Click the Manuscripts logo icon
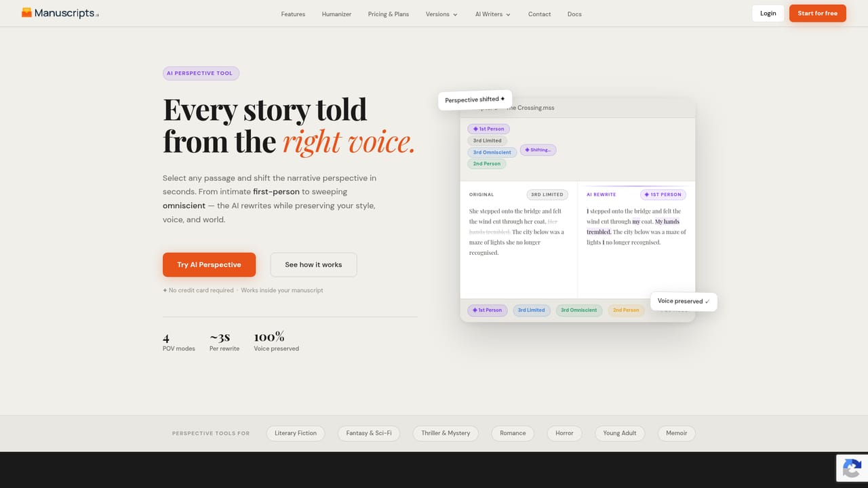868x488 pixels. [26, 13]
